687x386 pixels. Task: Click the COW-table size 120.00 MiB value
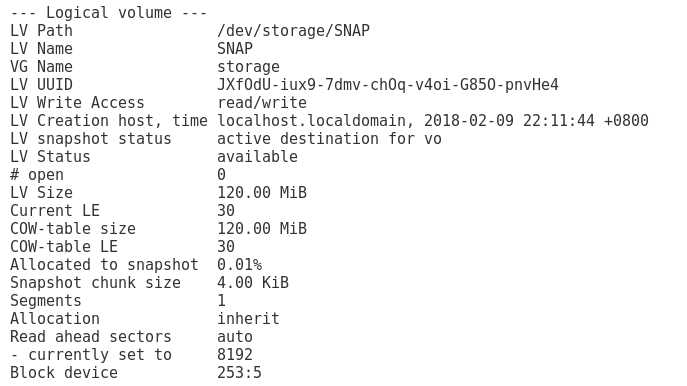tap(262, 228)
